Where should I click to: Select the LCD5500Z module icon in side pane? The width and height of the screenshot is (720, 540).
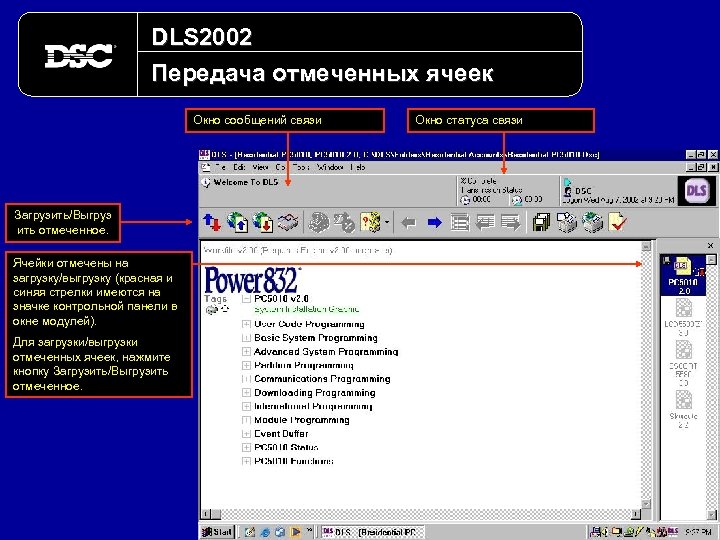pos(683,317)
